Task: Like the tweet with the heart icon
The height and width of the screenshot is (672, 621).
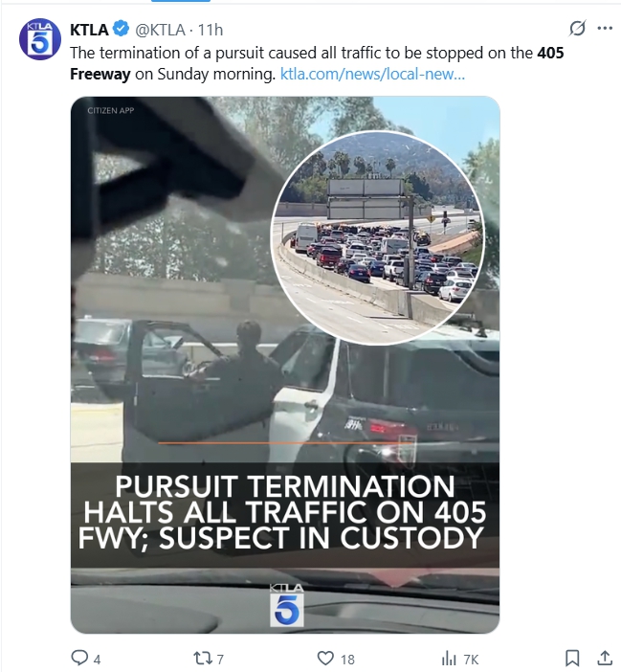Action: click(x=325, y=658)
